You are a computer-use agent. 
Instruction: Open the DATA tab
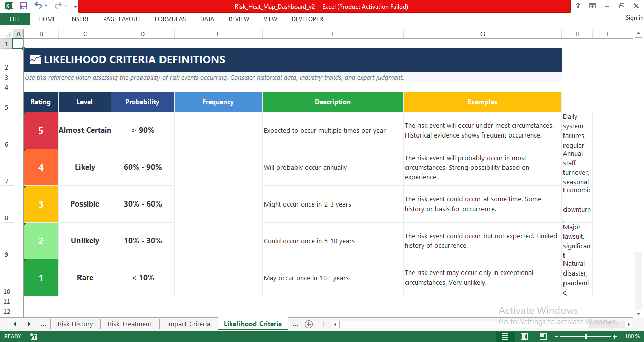pos(207,19)
